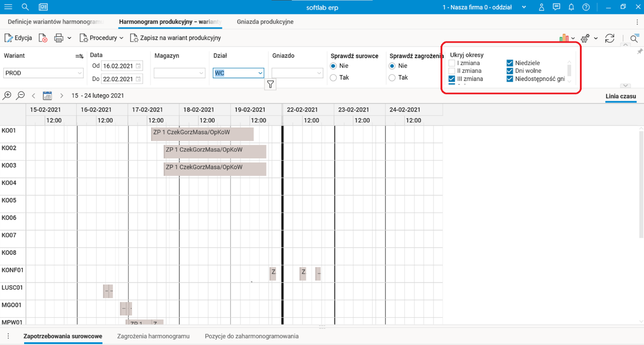644x345 pixels.
Task: Open the calendar picker for the Od date
Action: pyautogui.click(x=138, y=66)
